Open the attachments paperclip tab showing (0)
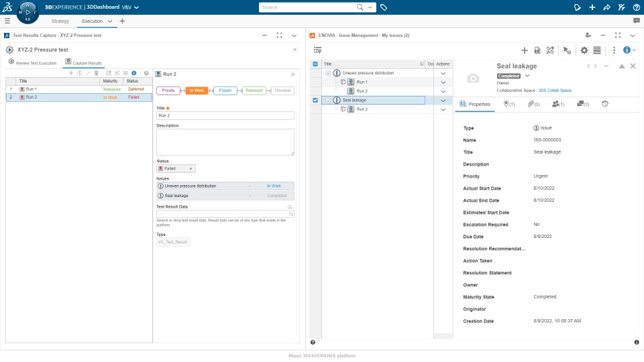The height and width of the screenshot is (362, 644). pos(533,104)
